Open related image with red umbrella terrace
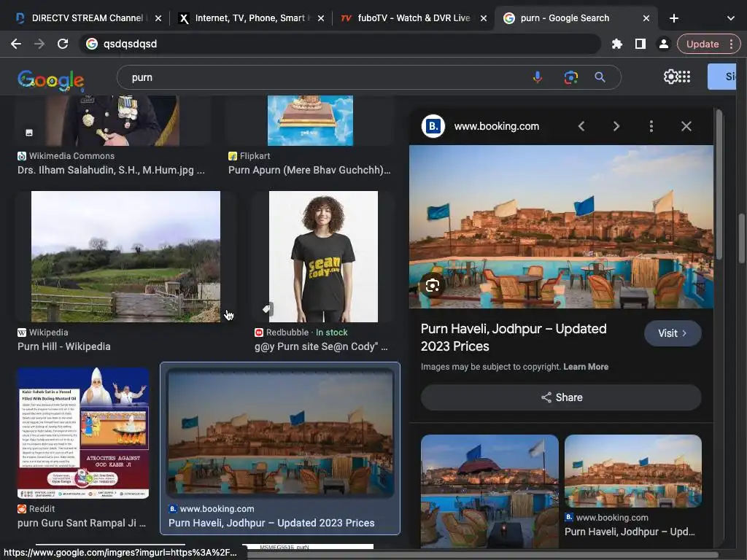The width and height of the screenshot is (747, 560). click(489, 491)
